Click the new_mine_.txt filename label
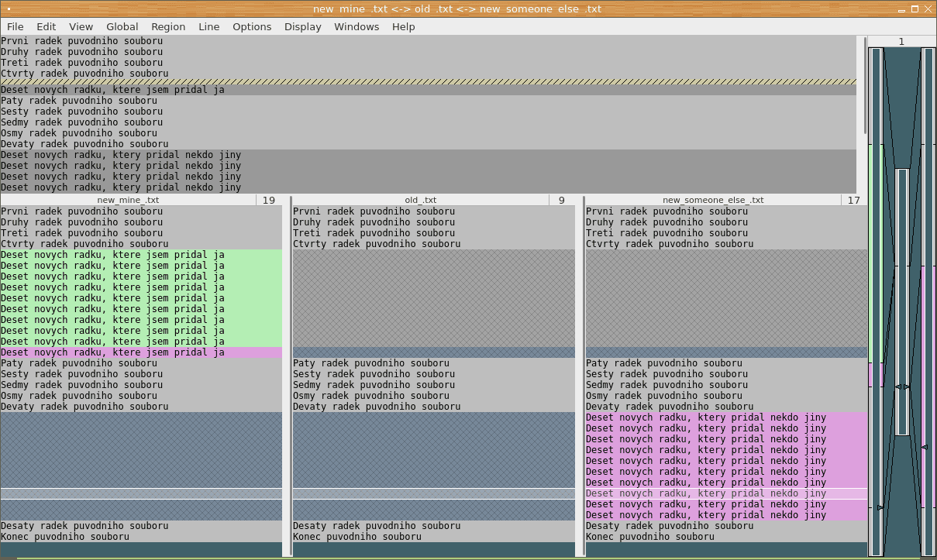The height and width of the screenshot is (560, 937). (128, 200)
